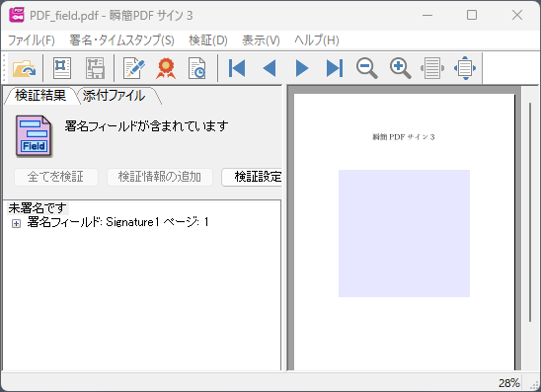Click the sign document pen icon
This screenshot has height=392, width=541.
point(134,68)
